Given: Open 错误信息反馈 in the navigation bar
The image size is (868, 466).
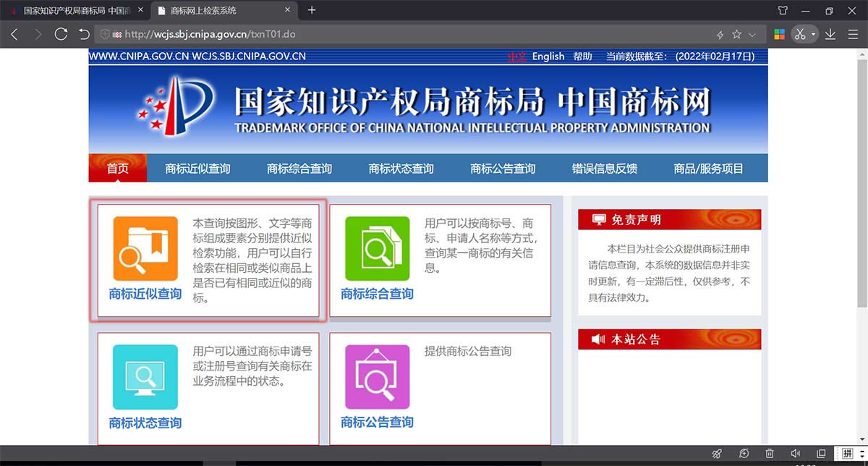Looking at the screenshot, I should point(605,169).
